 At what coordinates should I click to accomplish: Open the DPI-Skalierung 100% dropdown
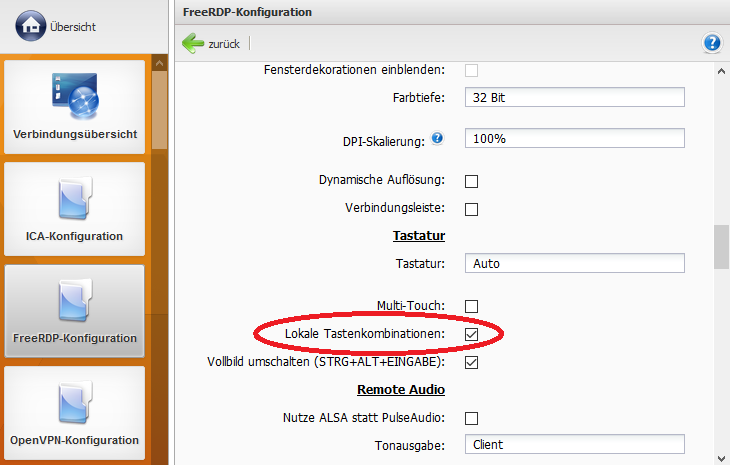(574, 139)
